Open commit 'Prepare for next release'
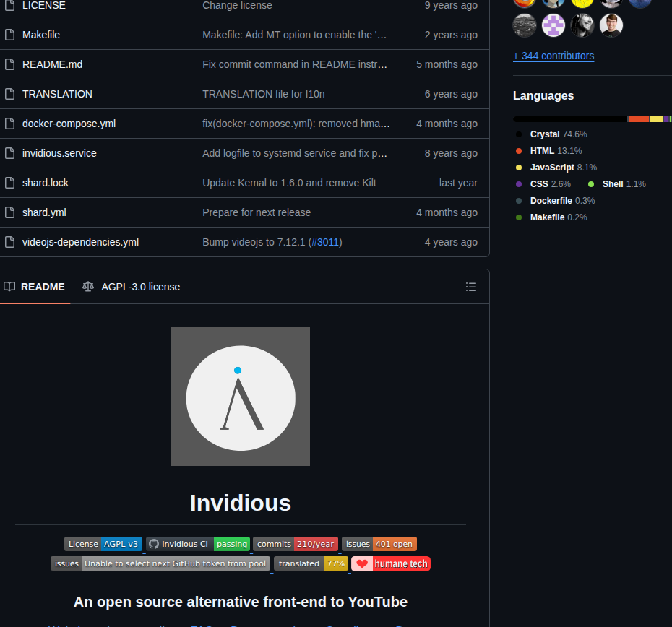 257,212
